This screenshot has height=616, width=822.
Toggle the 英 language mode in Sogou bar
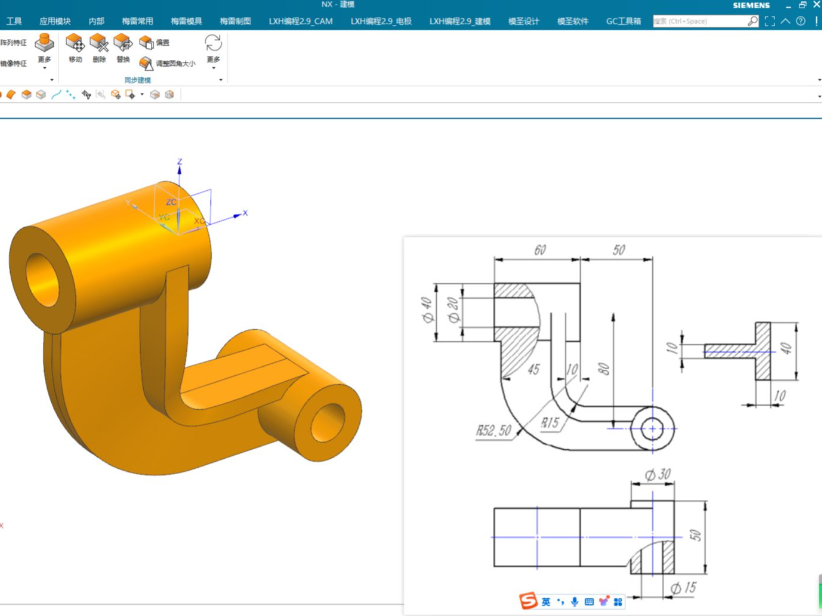pos(546,602)
